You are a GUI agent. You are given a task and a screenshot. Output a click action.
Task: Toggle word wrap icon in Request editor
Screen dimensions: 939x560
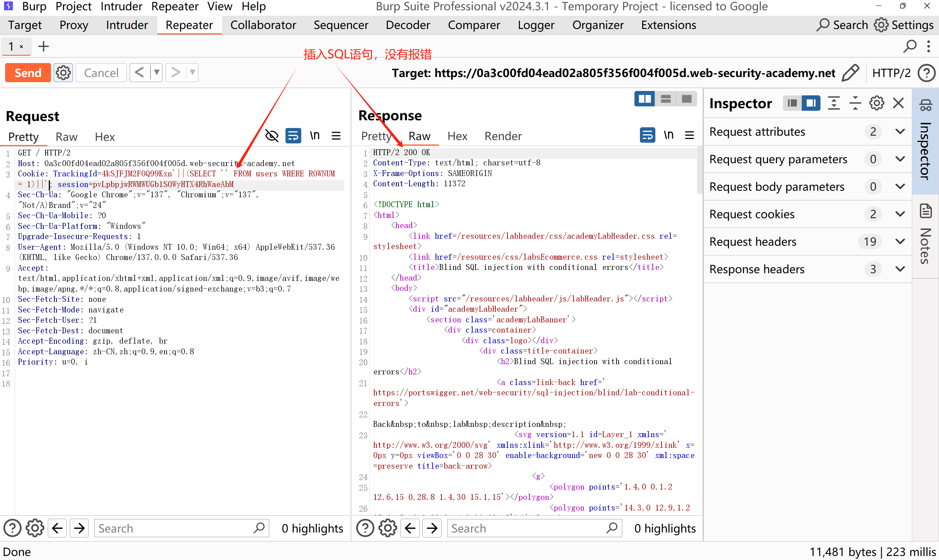coord(293,135)
